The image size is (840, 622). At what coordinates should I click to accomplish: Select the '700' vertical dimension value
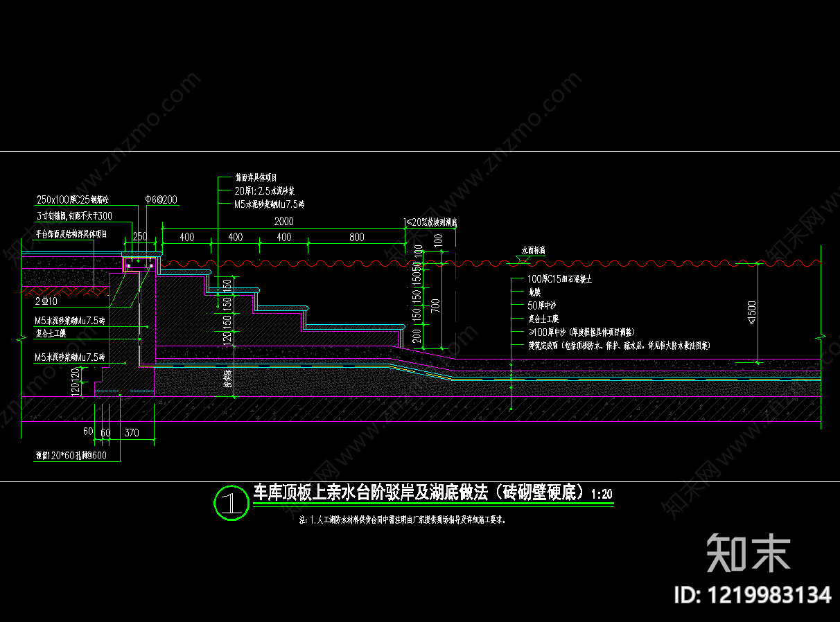436,305
